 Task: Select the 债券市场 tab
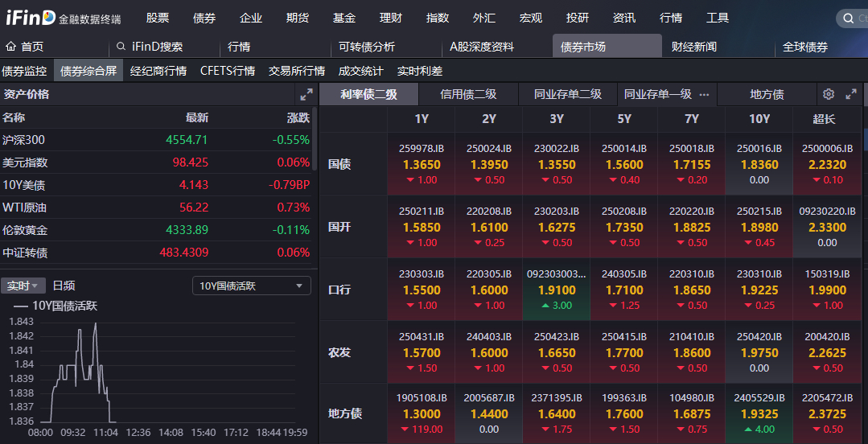(x=607, y=47)
